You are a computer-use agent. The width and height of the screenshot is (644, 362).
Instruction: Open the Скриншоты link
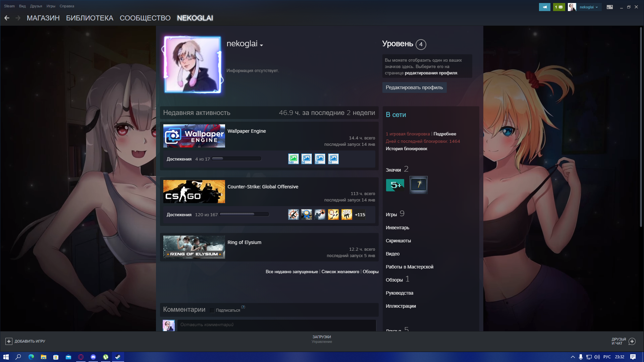[398, 241]
